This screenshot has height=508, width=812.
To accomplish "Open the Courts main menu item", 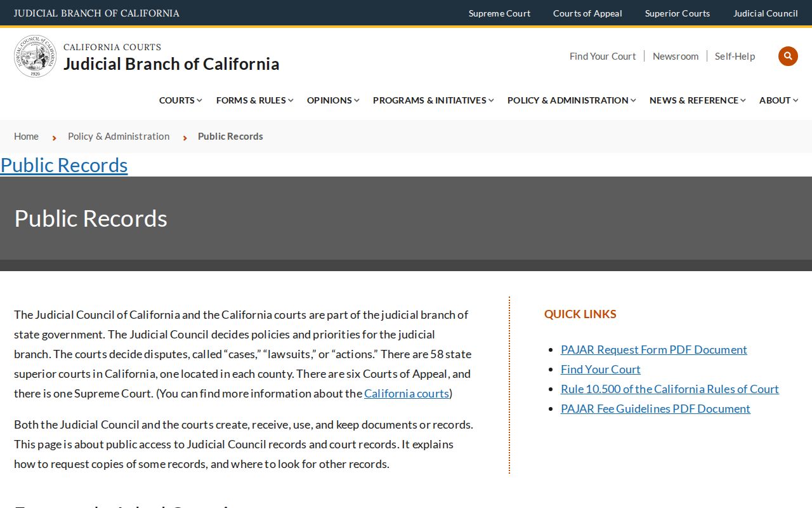I will [177, 100].
